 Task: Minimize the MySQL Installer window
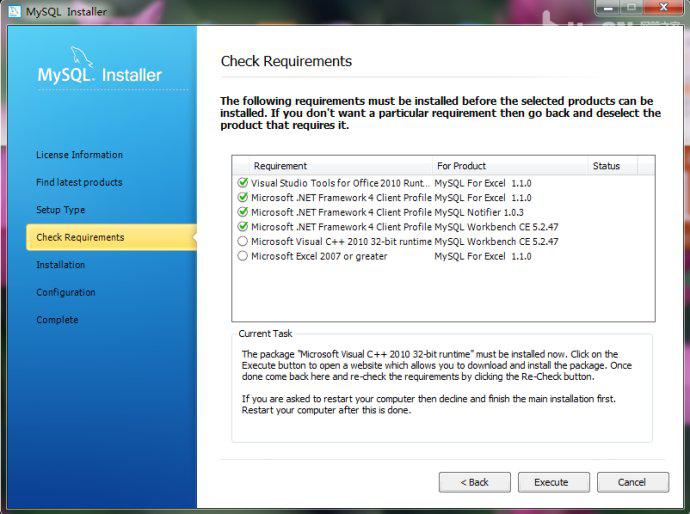click(x=608, y=8)
